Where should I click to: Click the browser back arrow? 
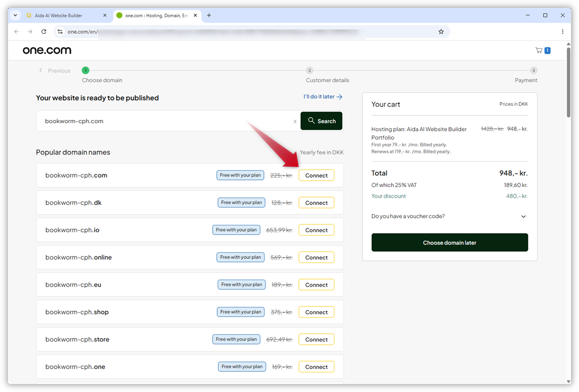[17, 32]
